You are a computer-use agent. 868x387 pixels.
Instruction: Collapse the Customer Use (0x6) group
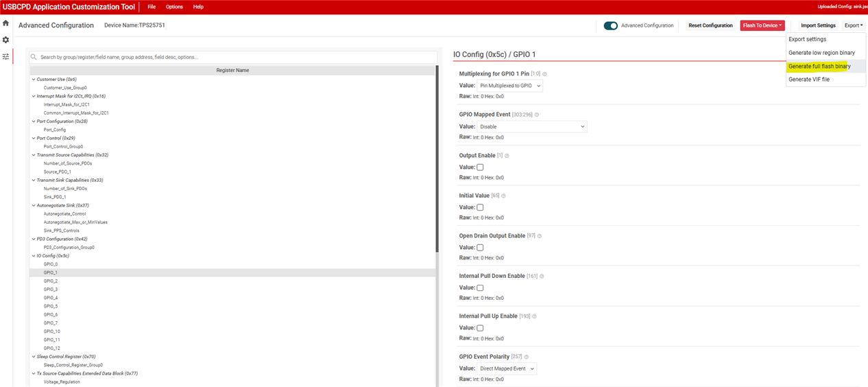tap(33, 80)
